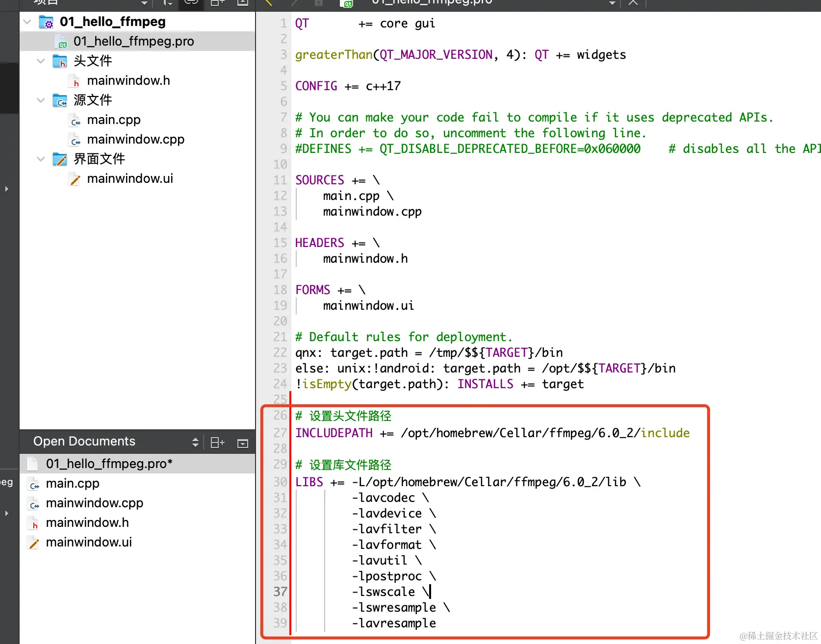Open mainwindow.ui from the project tree
Image resolution: width=821 pixels, height=644 pixels.
pyautogui.click(x=130, y=179)
